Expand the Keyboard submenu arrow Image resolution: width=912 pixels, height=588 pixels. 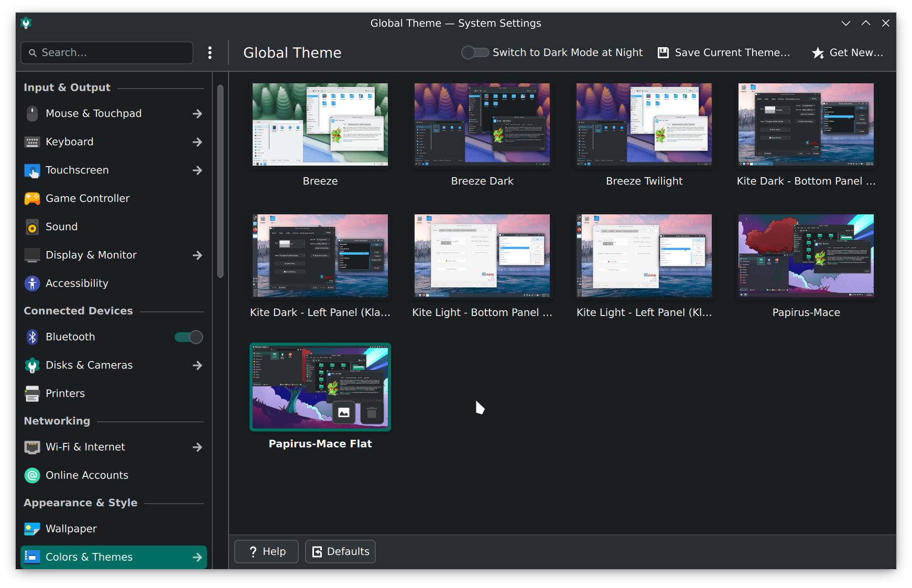197,142
